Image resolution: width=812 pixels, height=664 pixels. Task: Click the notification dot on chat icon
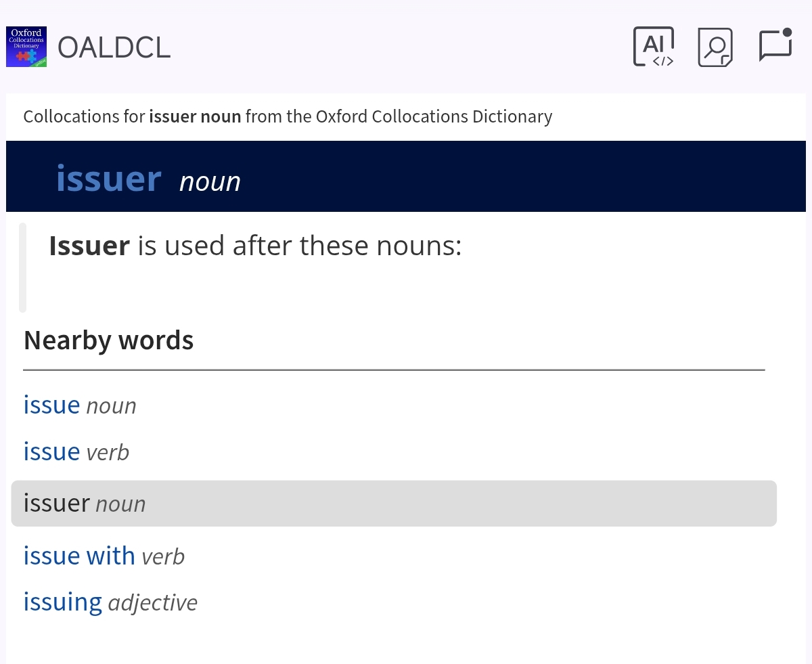point(786,32)
